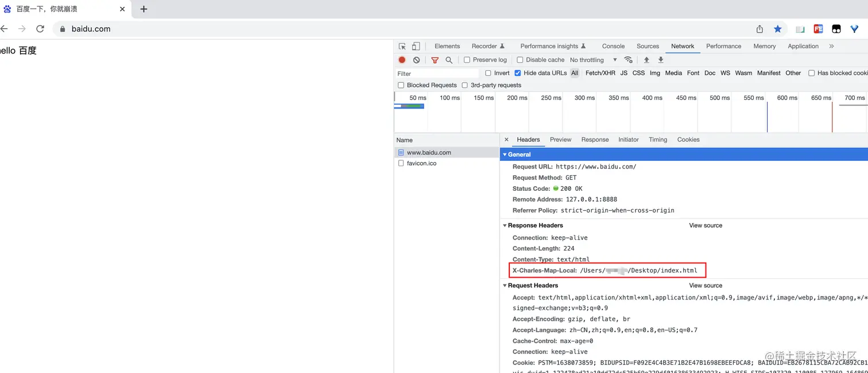Open the red FE extension icon
Image resolution: width=868 pixels, height=373 pixels.
[x=819, y=29]
